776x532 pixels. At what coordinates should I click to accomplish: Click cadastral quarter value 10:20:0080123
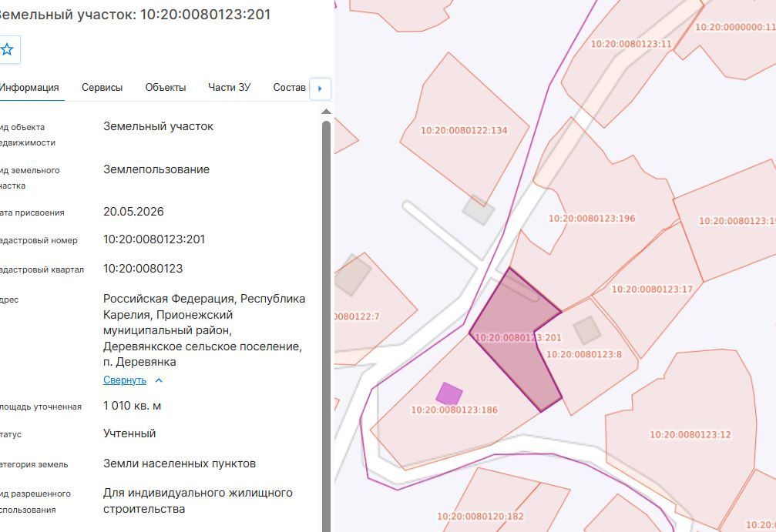[x=143, y=269]
